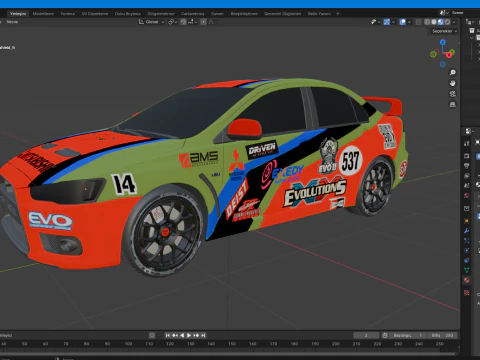480x360 pixels.
Task: Open the auto keying options dropdown in timeline
Action: [159, 335]
